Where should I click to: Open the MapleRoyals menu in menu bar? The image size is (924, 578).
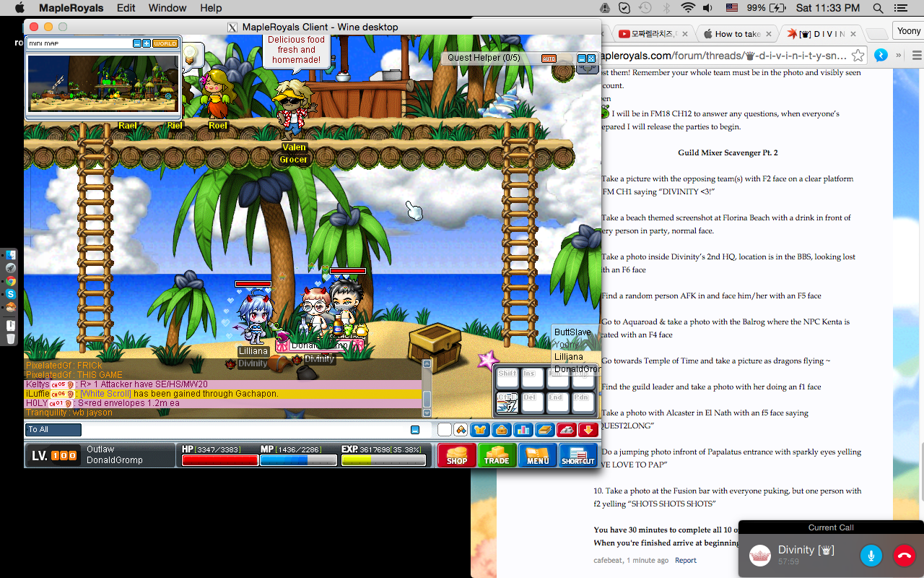point(71,8)
